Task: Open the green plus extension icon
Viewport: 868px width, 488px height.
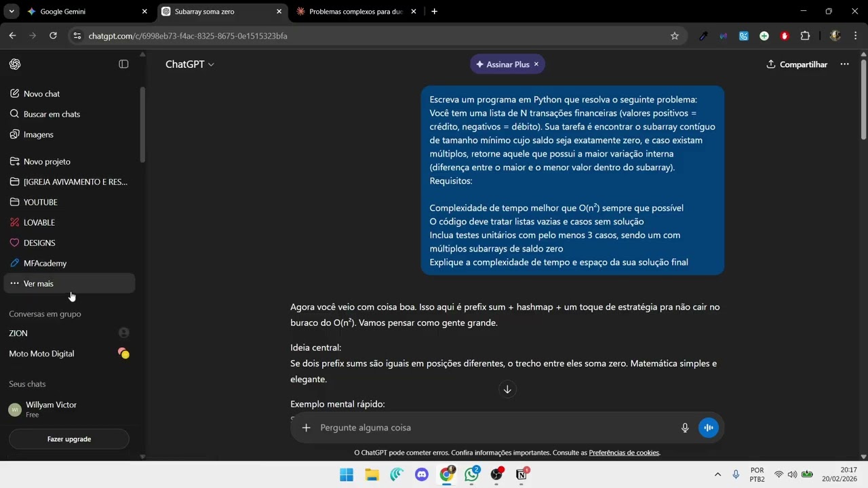Action: (x=764, y=36)
